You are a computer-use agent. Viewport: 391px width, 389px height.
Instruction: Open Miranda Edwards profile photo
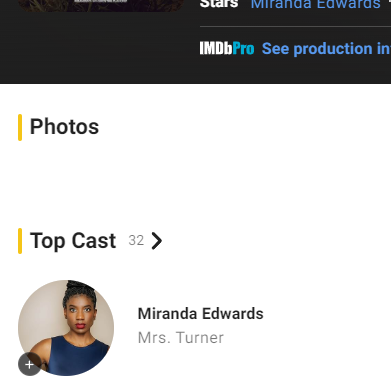(66, 328)
